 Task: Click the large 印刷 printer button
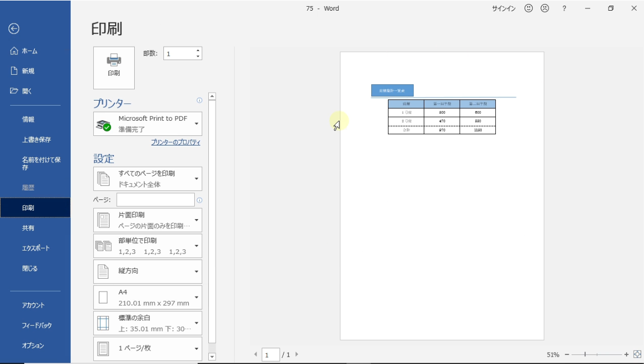pos(114,68)
